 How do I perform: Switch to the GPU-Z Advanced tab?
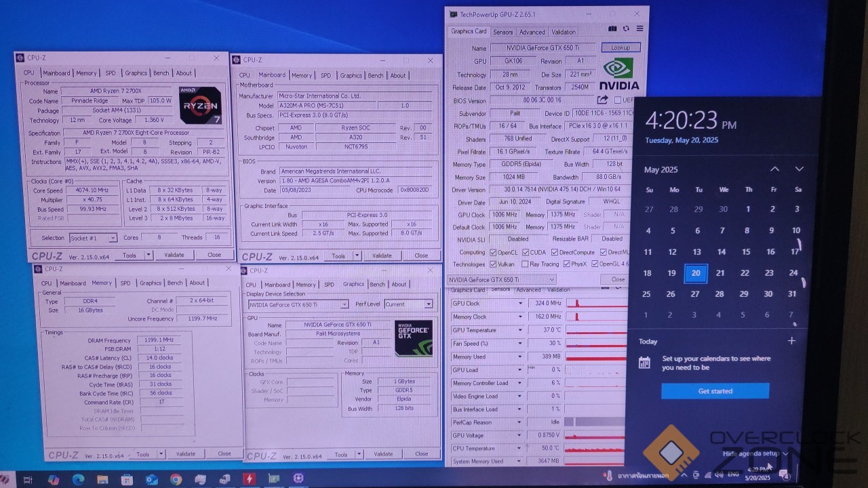coord(532,32)
